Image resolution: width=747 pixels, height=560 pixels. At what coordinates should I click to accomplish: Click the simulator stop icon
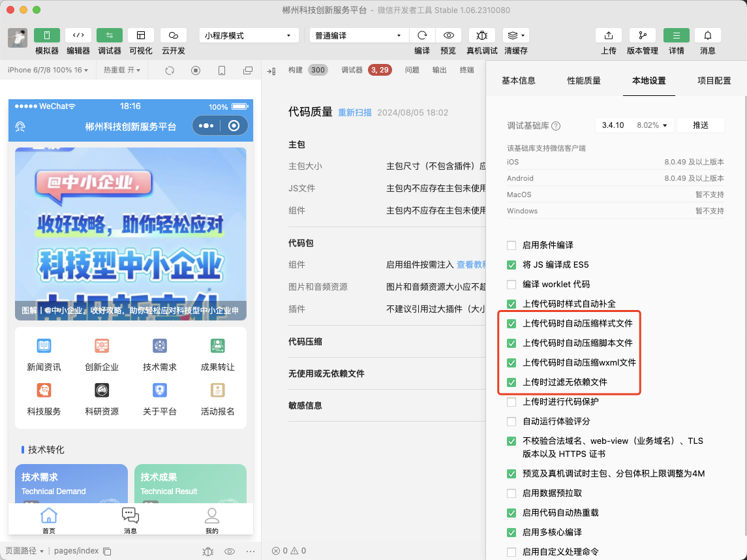point(195,70)
